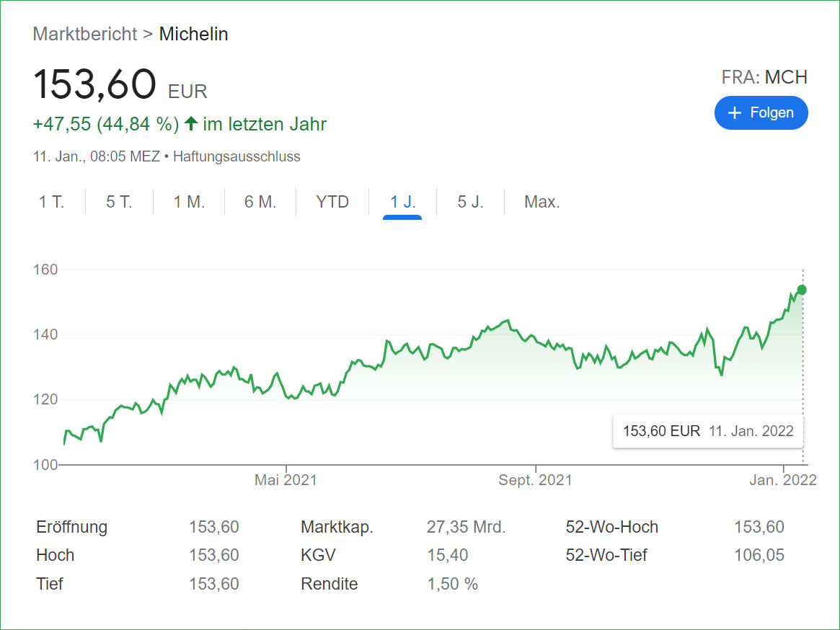This screenshot has height=630, width=840.
Task: Click the Jan. 2022 axis label
Action: [783, 479]
